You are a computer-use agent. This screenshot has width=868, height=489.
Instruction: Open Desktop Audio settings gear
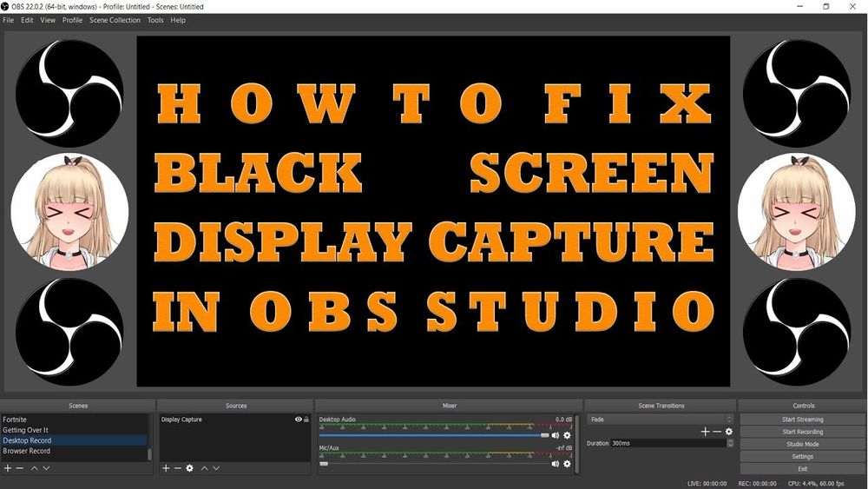tap(567, 435)
